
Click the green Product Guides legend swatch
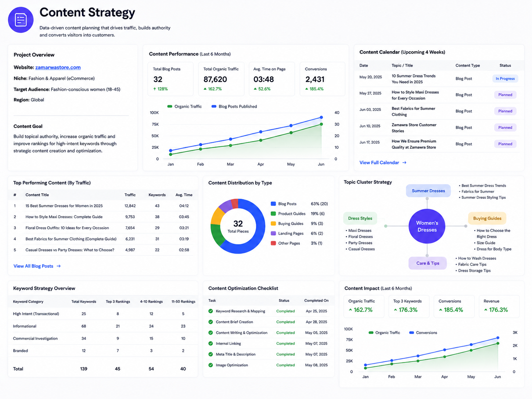273,213
